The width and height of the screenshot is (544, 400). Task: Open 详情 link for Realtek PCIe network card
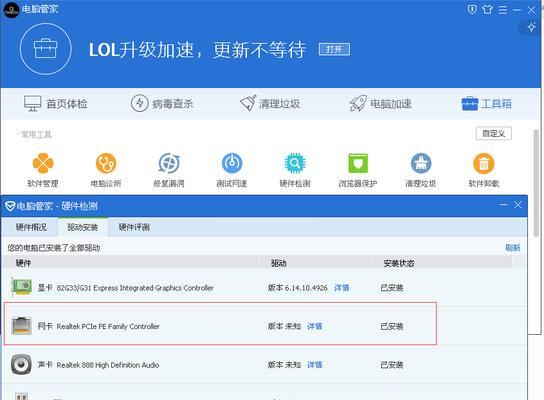(x=314, y=326)
